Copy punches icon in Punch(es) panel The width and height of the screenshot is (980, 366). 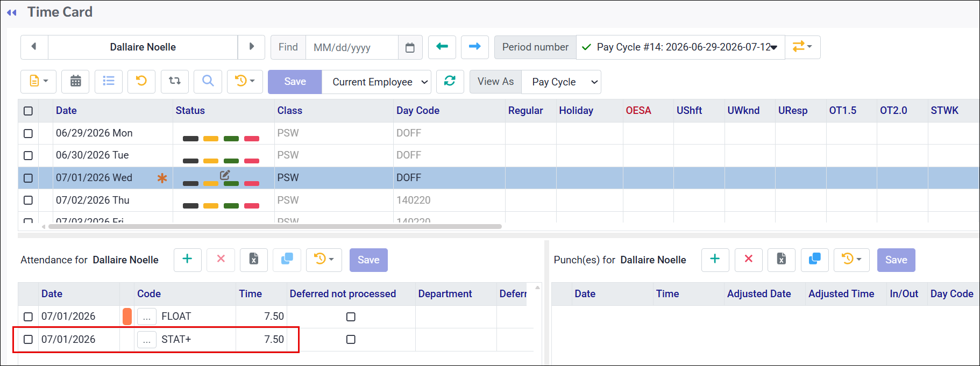(x=815, y=260)
